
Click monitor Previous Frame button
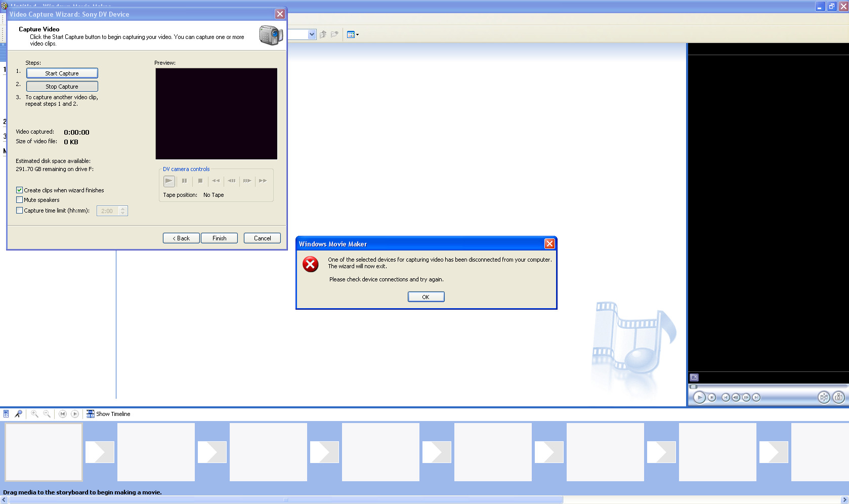click(736, 397)
